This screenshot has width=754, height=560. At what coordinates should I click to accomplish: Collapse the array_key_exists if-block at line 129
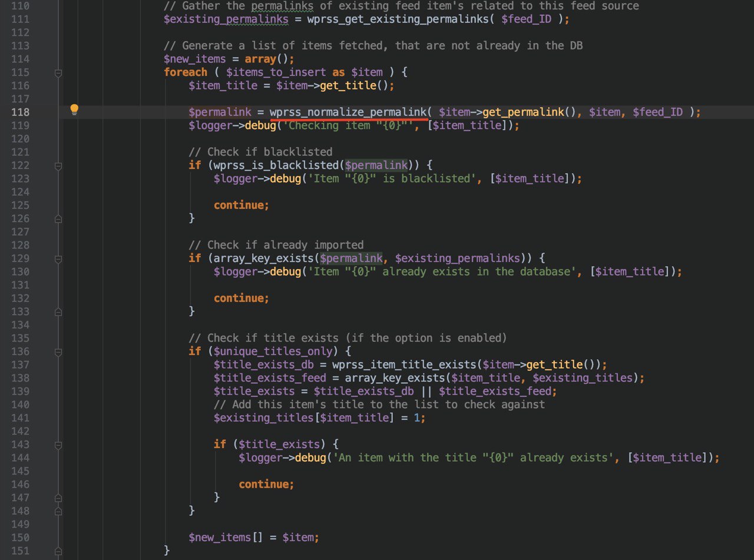(58, 259)
